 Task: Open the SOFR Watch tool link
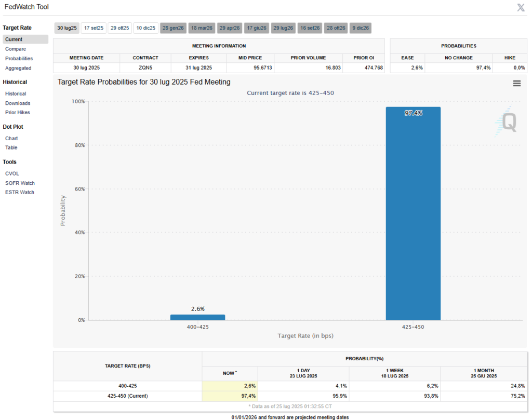tap(20, 183)
